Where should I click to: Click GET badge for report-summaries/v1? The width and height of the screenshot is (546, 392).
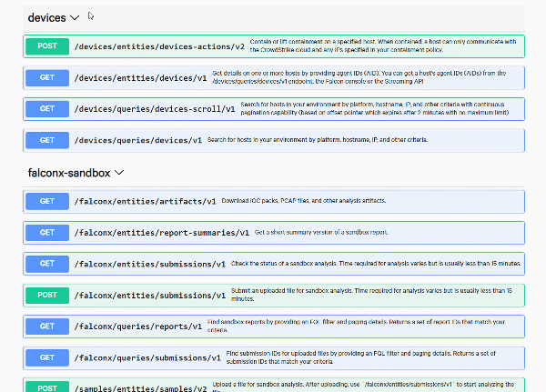click(47, 233)
